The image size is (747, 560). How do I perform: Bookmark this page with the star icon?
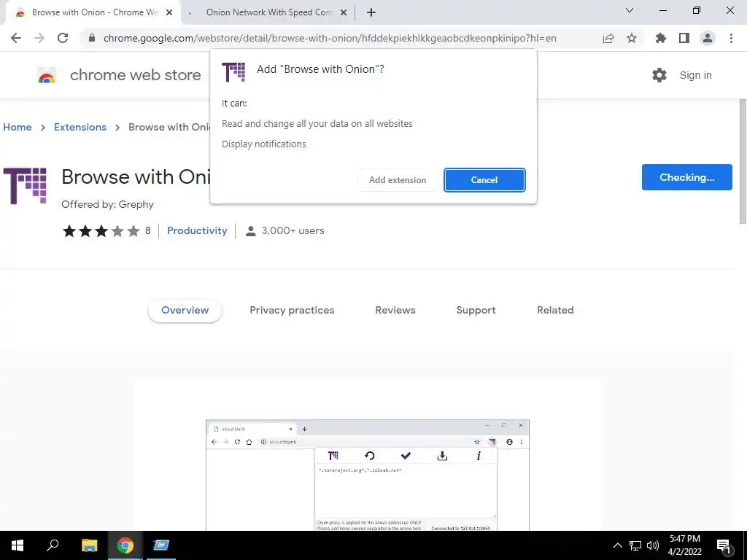pyautogui.click(x=631, y=38)
